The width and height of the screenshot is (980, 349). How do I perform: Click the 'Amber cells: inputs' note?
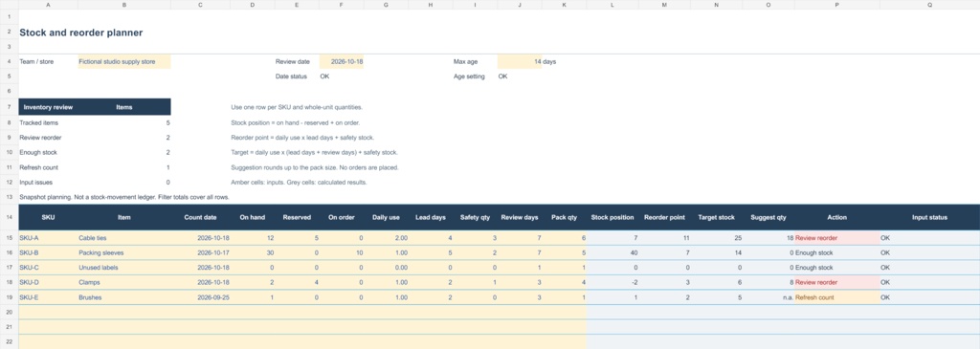300,183
